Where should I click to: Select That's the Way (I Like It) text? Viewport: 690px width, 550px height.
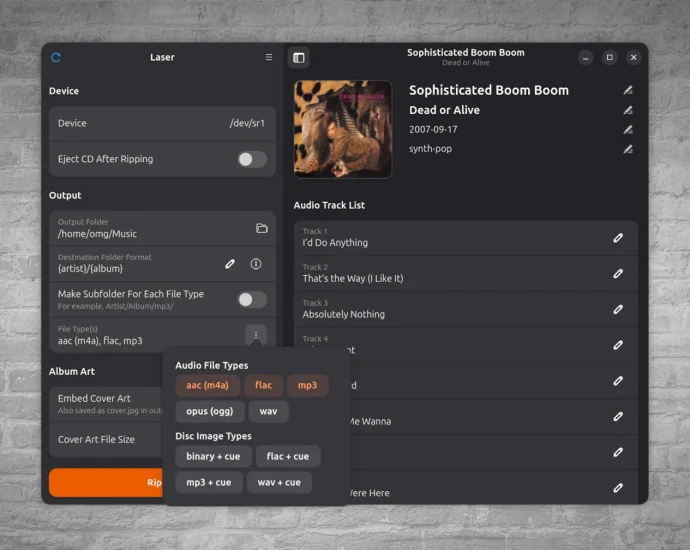(x=353, y=279)
